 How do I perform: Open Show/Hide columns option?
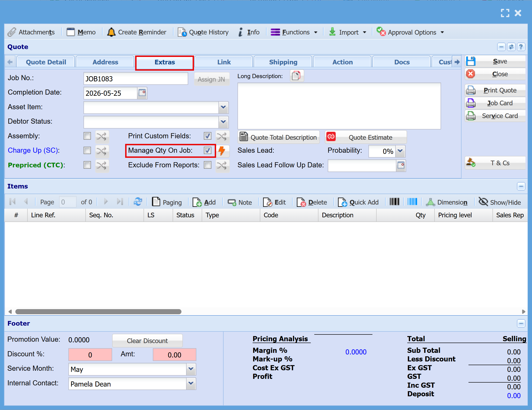click(500, 202)
